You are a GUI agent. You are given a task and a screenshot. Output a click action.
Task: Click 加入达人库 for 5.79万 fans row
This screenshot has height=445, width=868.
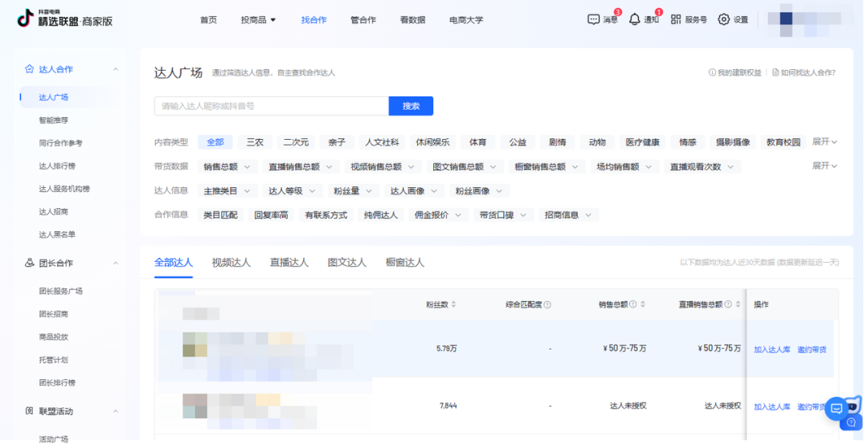click(772, 349)
